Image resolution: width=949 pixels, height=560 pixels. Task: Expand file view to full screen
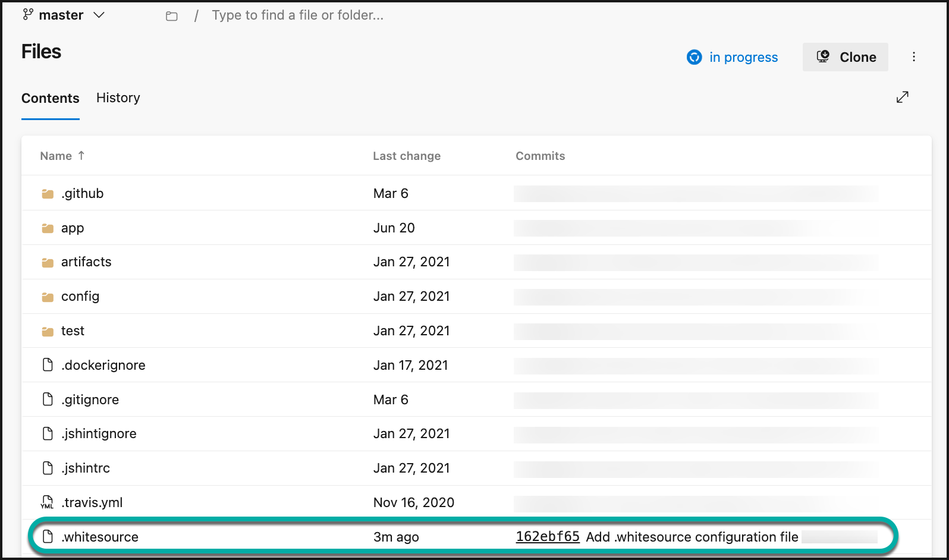902,97
